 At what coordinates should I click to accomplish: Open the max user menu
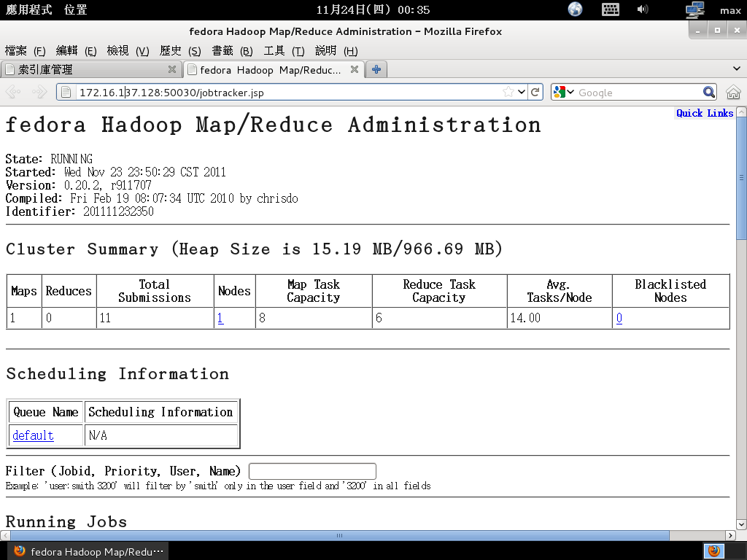[x=730, y=10]
